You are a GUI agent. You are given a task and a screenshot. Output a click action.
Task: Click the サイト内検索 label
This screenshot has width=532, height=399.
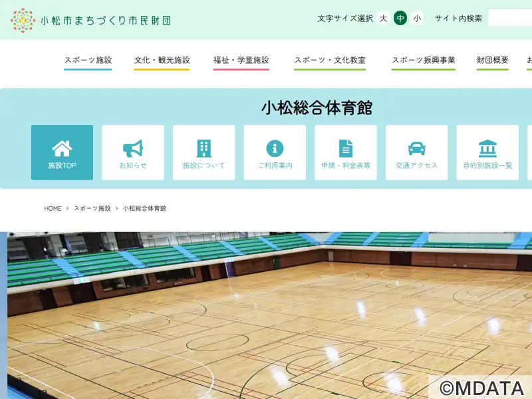click(x=458, y=19)
